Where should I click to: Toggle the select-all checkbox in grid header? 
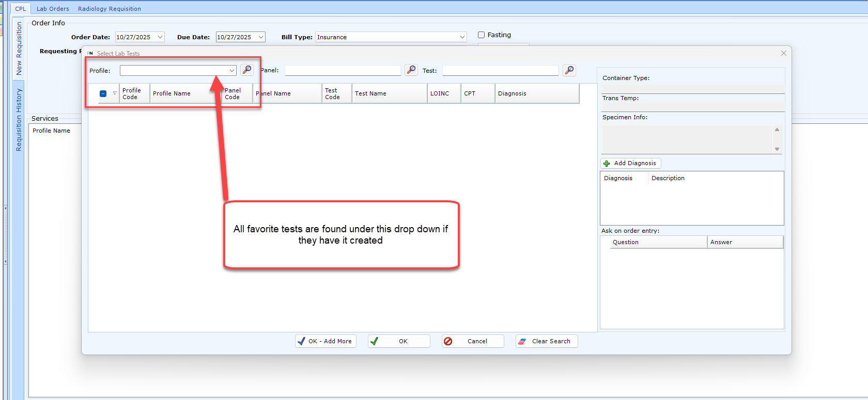tap(103, 93)
